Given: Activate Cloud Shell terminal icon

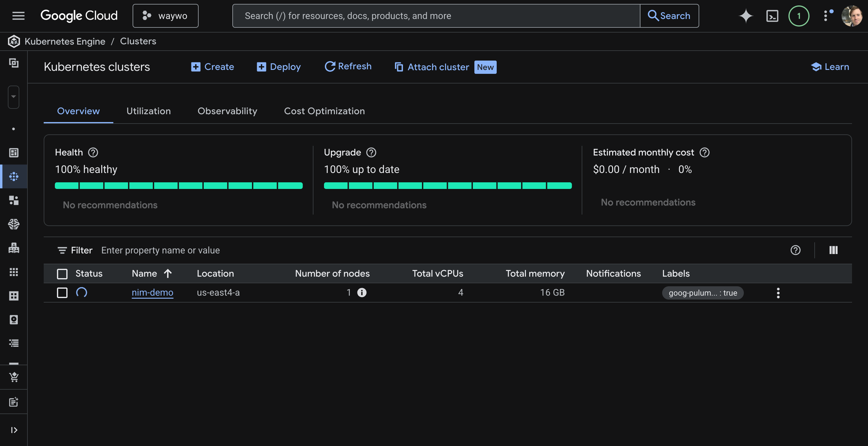Looking at the screenshot, I should [772, 16].
